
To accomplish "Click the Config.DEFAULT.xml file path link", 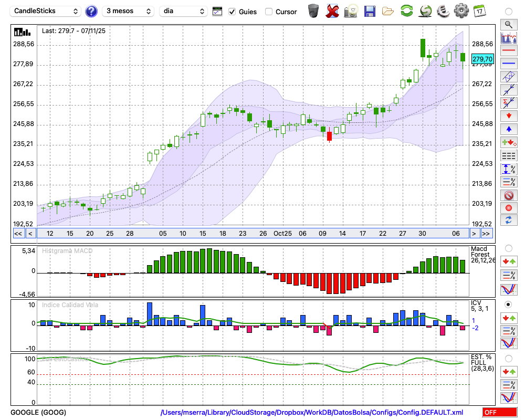I will [x=312, y=413].
